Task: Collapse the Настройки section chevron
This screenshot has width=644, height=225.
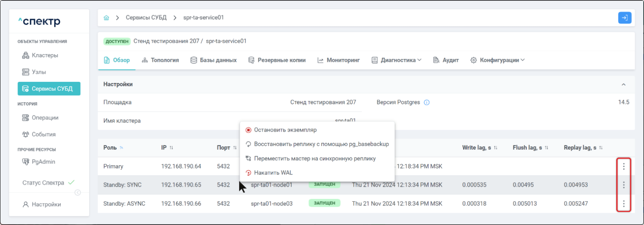Action: pos(623,85)
